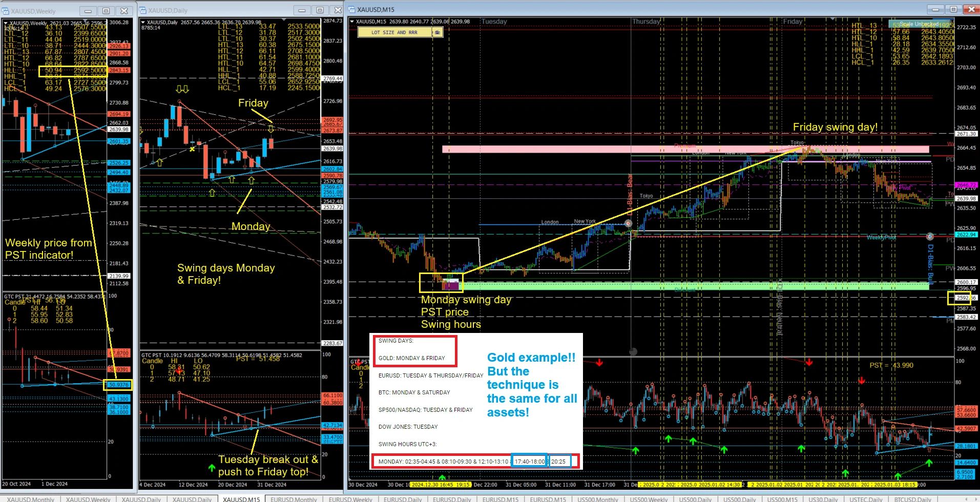This screenshot has height=502, width=980.
Task: Click the chart shift triangle at top of M15 chart
Action: tap(832, 20)
